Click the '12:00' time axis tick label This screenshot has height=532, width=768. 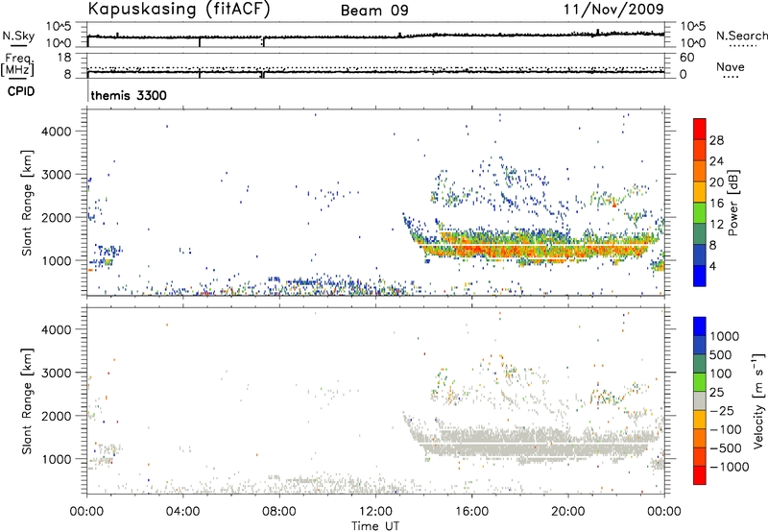coord(375,512)
